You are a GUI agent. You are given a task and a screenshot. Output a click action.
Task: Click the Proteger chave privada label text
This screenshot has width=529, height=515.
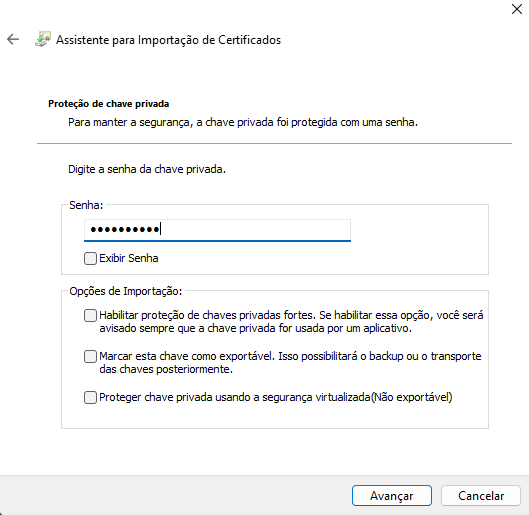click(x=276, y=397)
